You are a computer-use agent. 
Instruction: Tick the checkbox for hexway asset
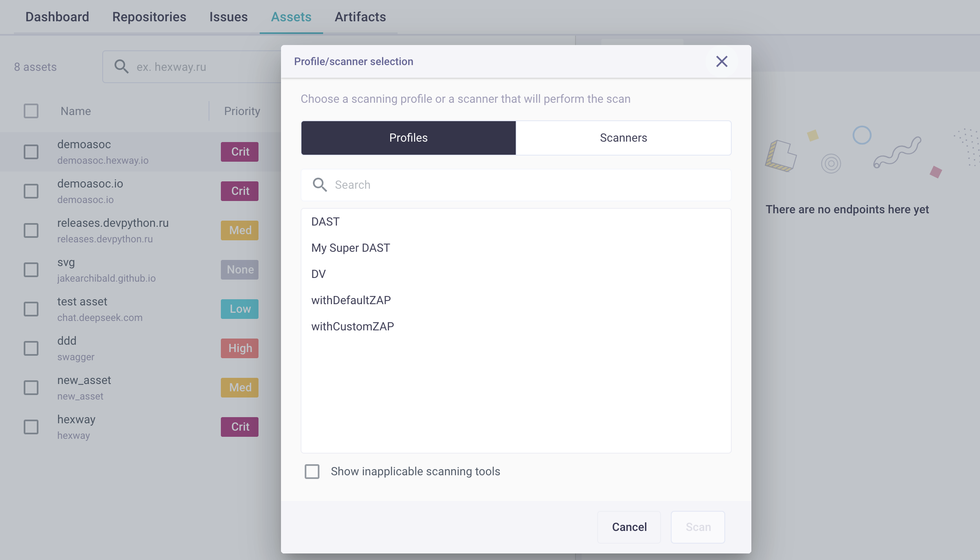click(x=31, y=427)
